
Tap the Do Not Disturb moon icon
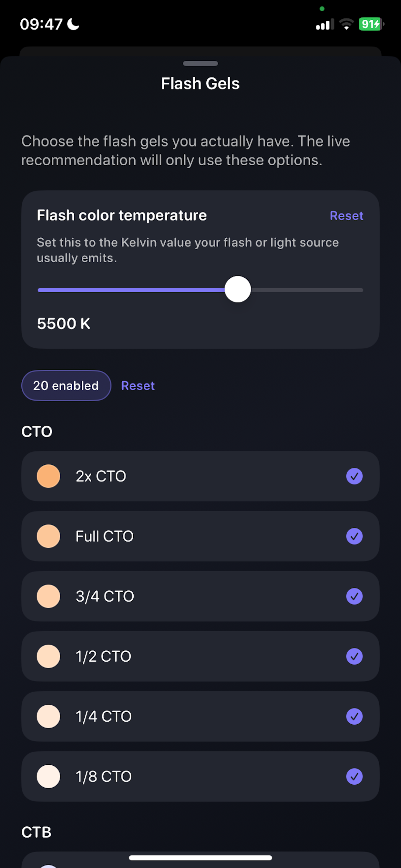pos(73,24)
